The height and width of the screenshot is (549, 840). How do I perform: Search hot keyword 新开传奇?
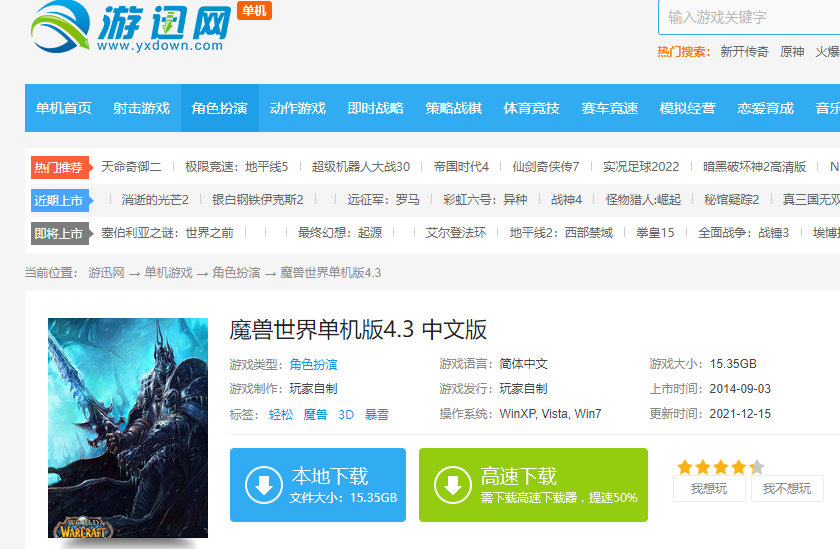coord(744,51)
